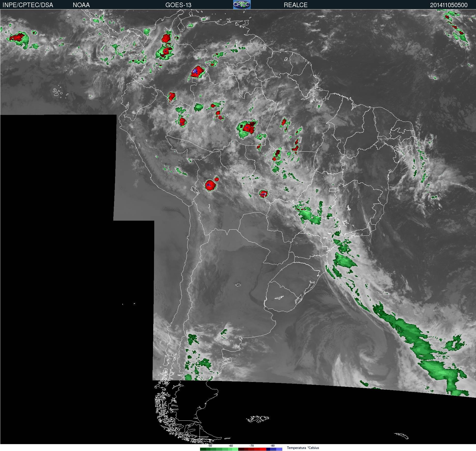Click the GOES-13 satellite label
The image size is (476, 451).
178,5
